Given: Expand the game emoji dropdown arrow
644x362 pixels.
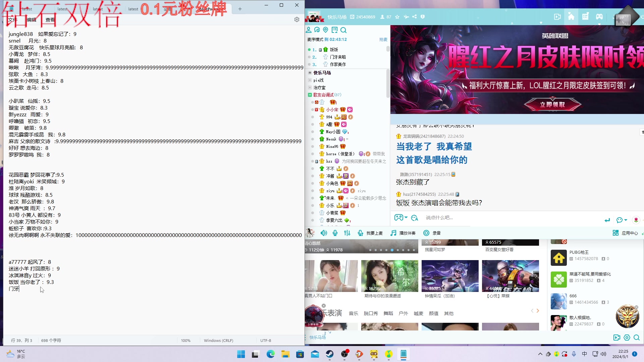Looking at the screenshot, I should pyautogui.click(x=406, y=218).
